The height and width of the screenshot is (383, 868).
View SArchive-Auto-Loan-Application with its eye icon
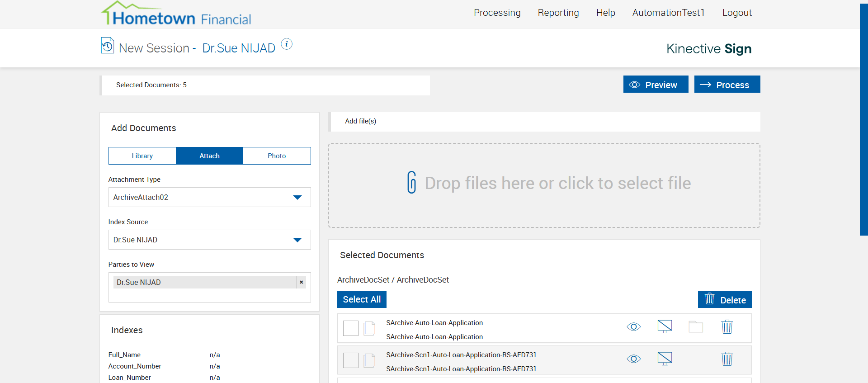pos(634,326)
